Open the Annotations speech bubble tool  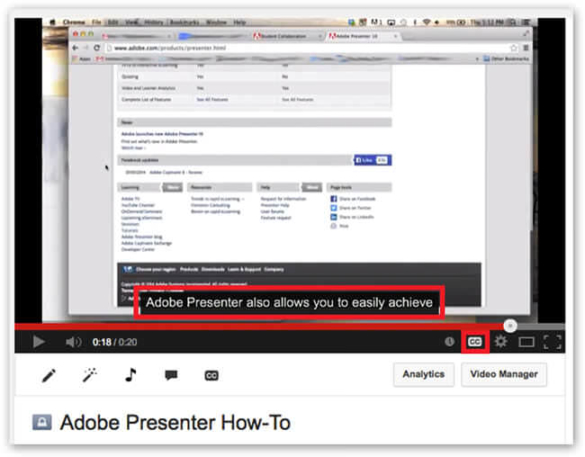[x=171, y=375]
